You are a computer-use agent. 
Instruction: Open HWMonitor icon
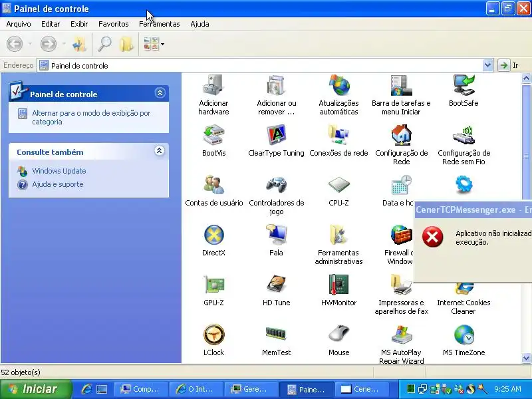(338, 291)
